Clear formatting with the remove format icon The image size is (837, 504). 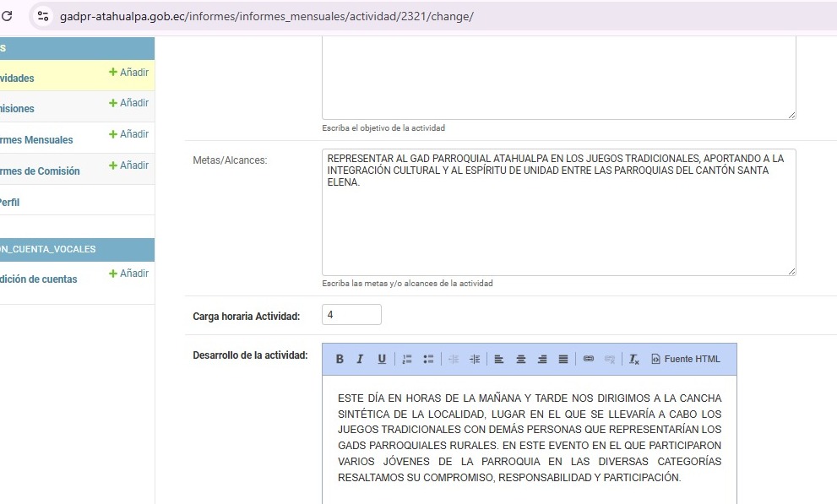[634, 359]
